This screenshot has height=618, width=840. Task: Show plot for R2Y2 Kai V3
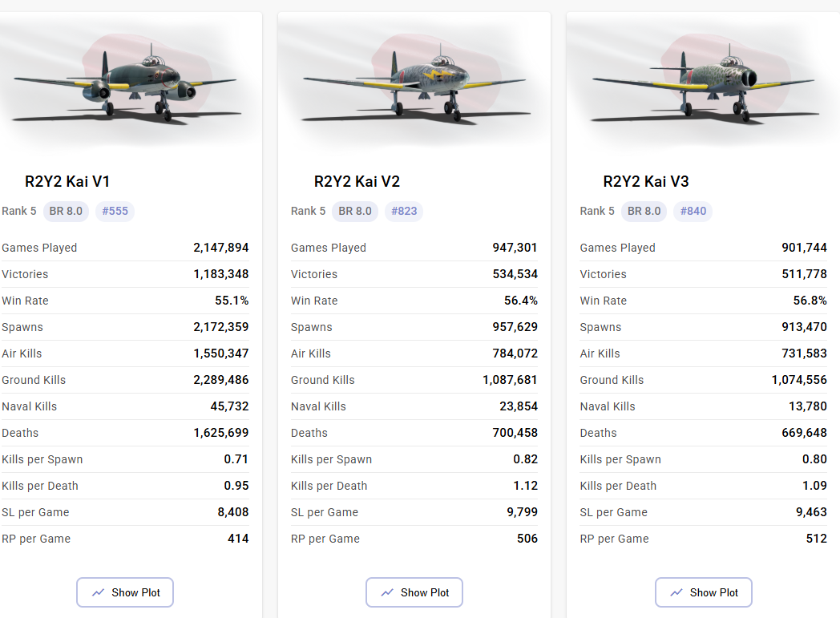pyautogui.click(x=704, y=592)
